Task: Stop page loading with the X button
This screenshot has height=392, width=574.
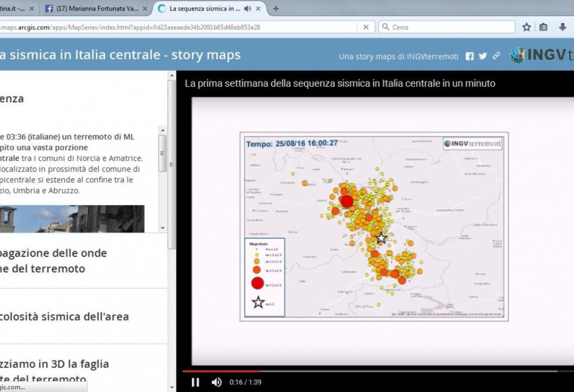Action: (x=365, y=27)
